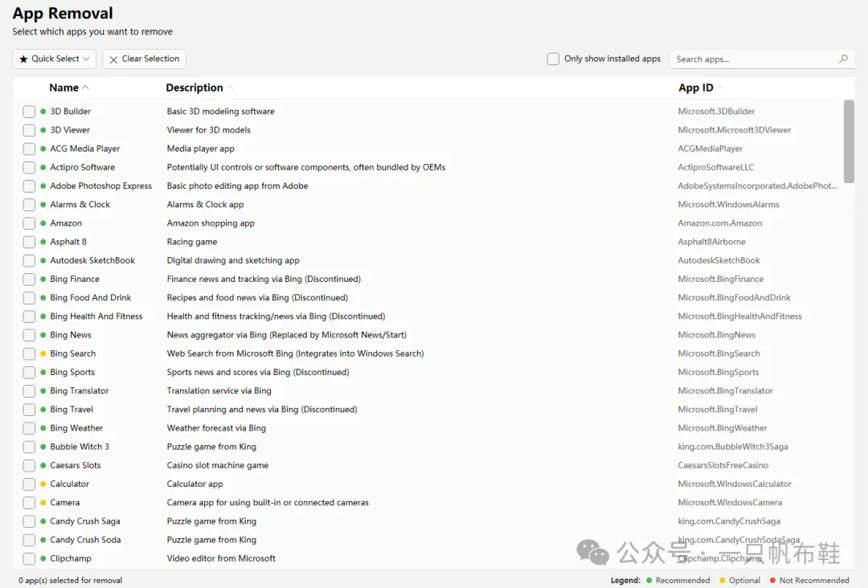868x588 pixels.
Task: Click the X icon on Clear Selection
Action: pyautogui.click(x=113, y=59)
